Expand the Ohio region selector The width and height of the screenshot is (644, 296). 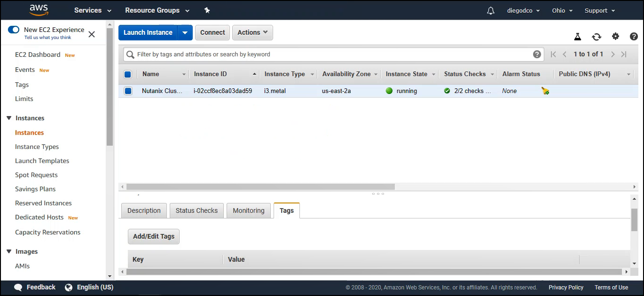[x=562, y=10]
